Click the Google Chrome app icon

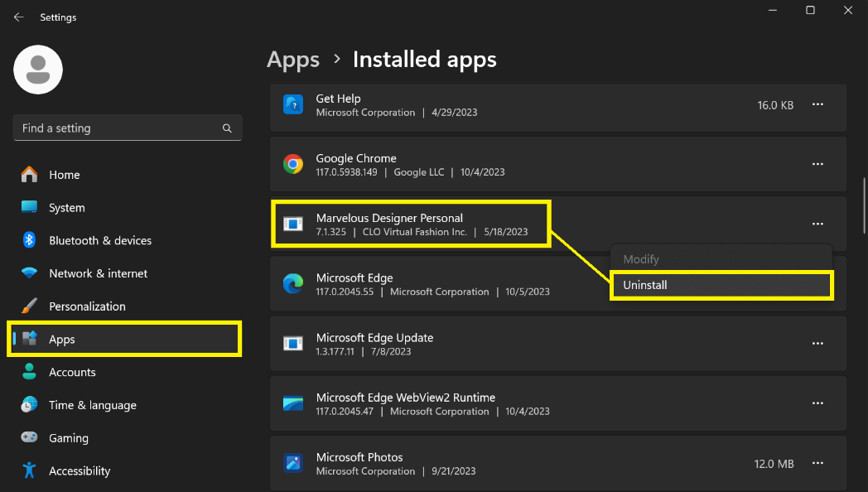point(293,164)
